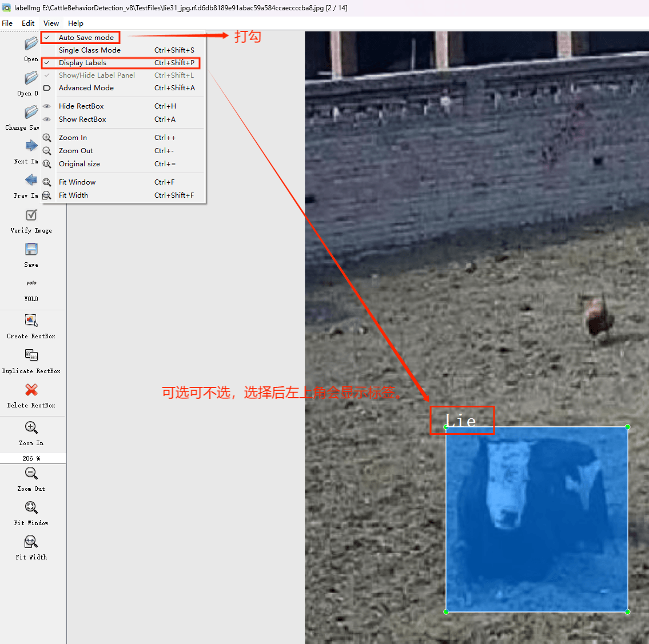This screenshot has width=649, height=644.
Task: Select Zoom Out menu entry
Action: coord(123,150)
